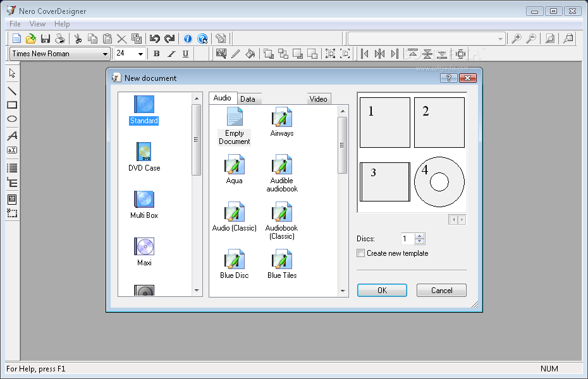This screenshot has width=588, height=379.
Task: Open the Times New Roman font dropdown
Action: tap(105, 54)
